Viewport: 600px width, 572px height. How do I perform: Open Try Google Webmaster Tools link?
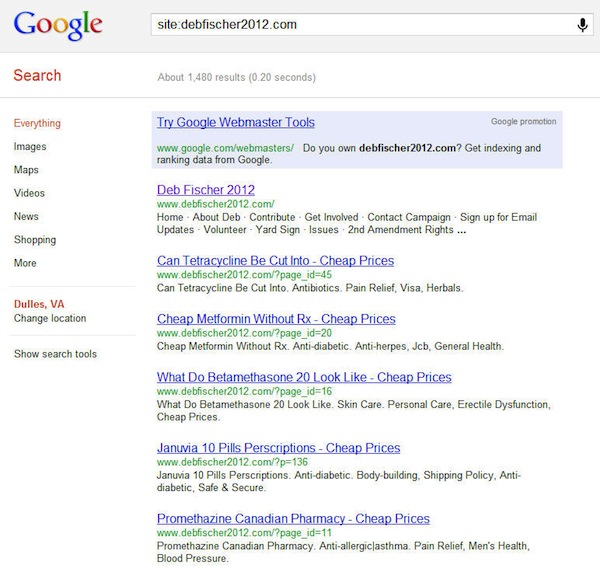point(236,122)
